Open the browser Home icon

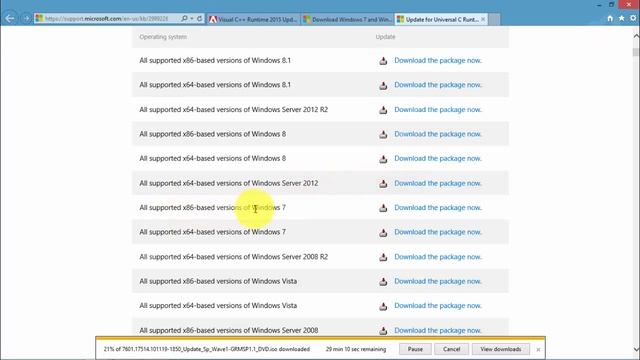(x=610, y=18)
